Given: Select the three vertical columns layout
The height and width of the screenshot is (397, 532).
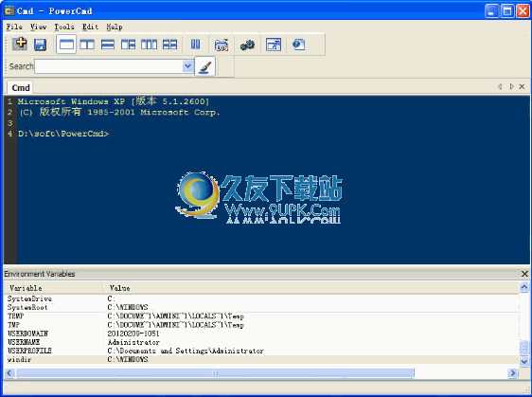Looking at the screenshot, I should point(149,45).
